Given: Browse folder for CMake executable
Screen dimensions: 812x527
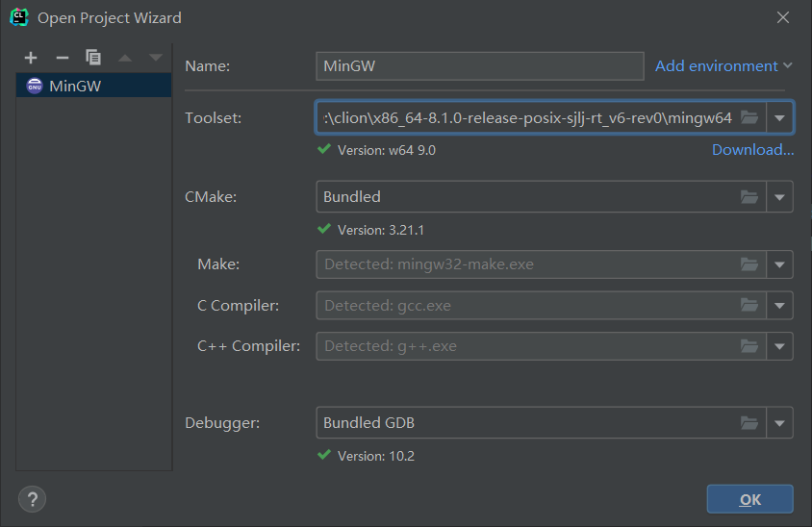Looking at the screenshot, I should click(749, 197).
